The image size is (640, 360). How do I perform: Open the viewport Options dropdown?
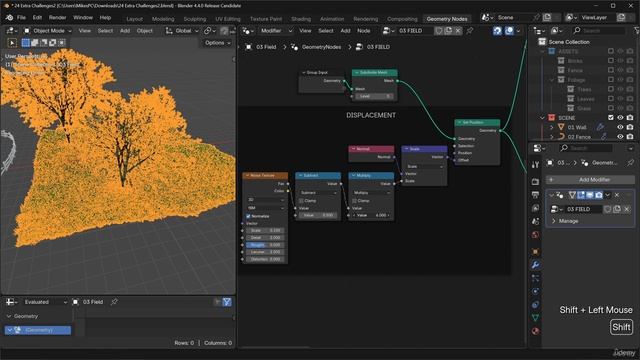(217, 43)
